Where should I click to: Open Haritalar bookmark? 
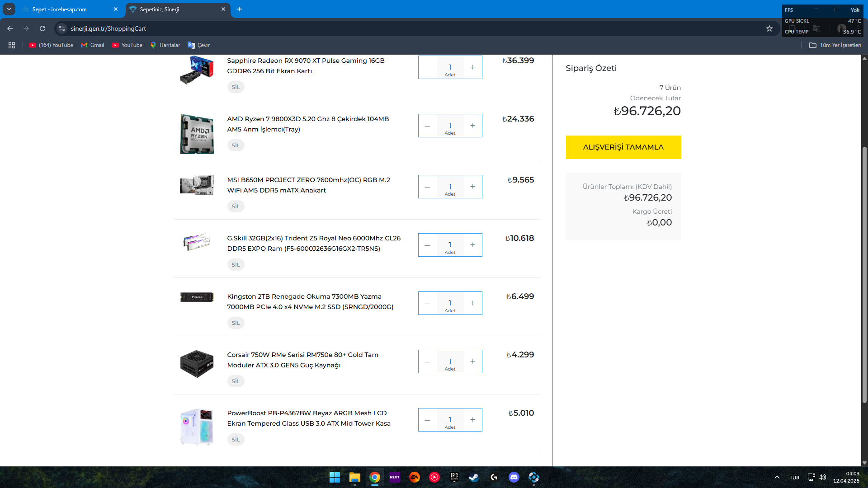coord(165,45)
